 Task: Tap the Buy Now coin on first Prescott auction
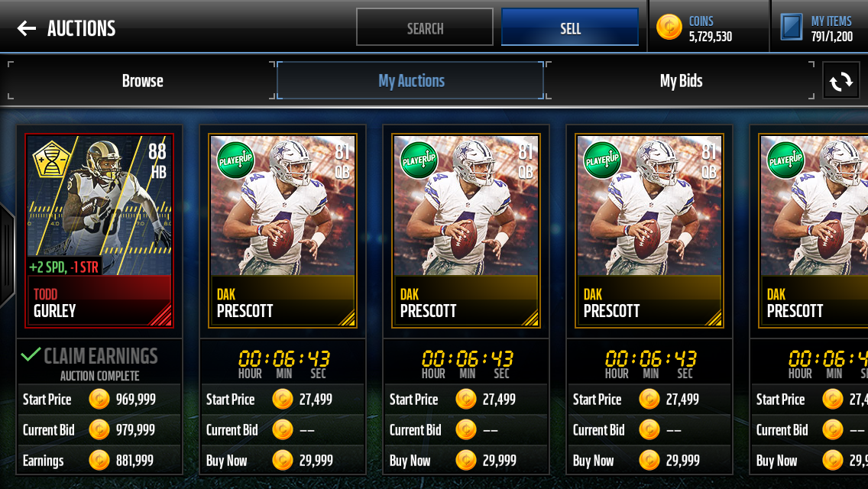click(x=282, y=460)
